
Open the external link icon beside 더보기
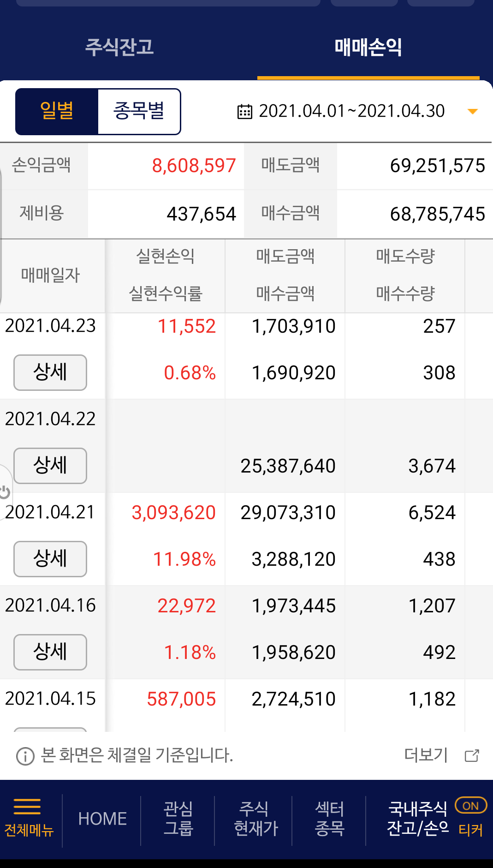[472, 755]
